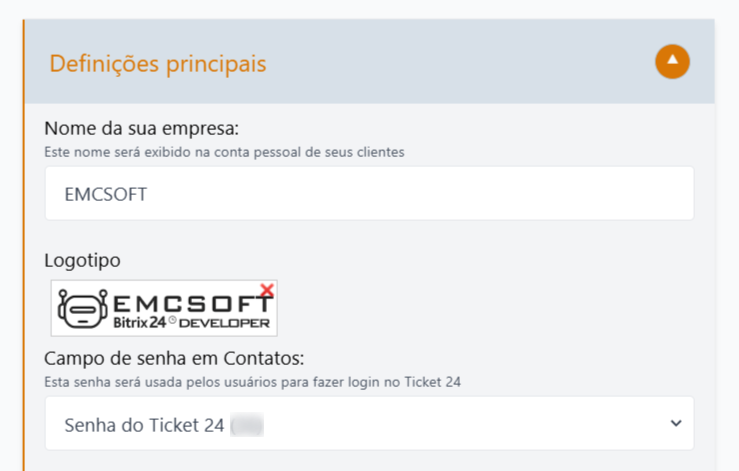Select the robot icon in the EMCSOFT logo

coord(83,309)
